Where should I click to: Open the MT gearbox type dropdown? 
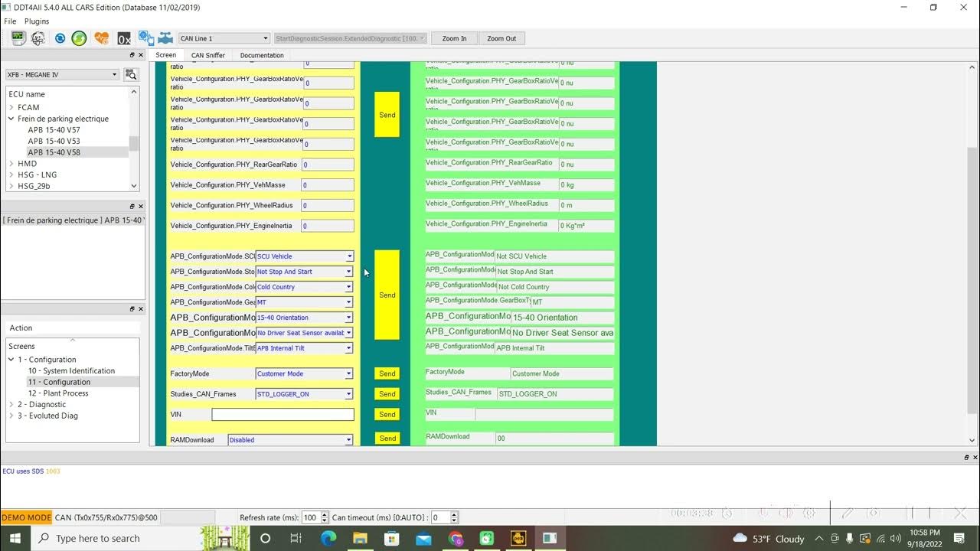coord(304,302)
